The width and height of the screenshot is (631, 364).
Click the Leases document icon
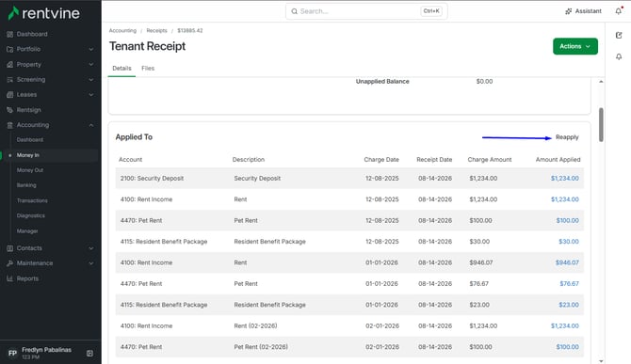coord(10,95)
